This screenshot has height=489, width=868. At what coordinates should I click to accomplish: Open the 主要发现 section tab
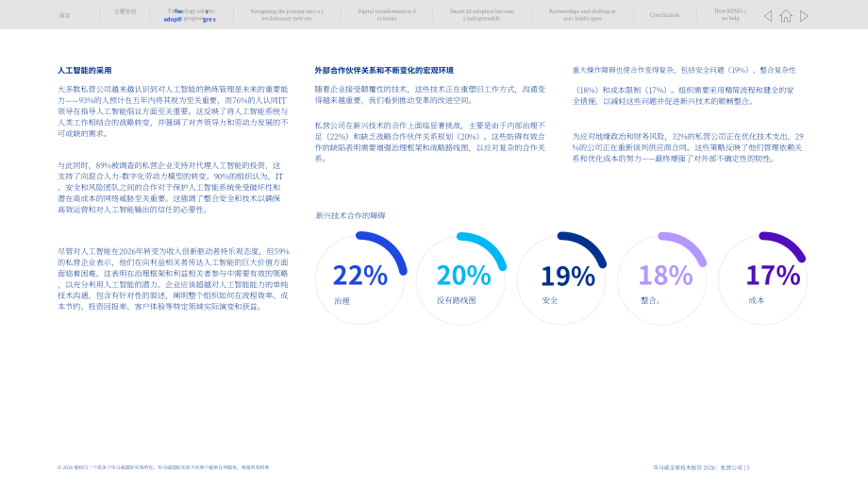tap(125, 11)
